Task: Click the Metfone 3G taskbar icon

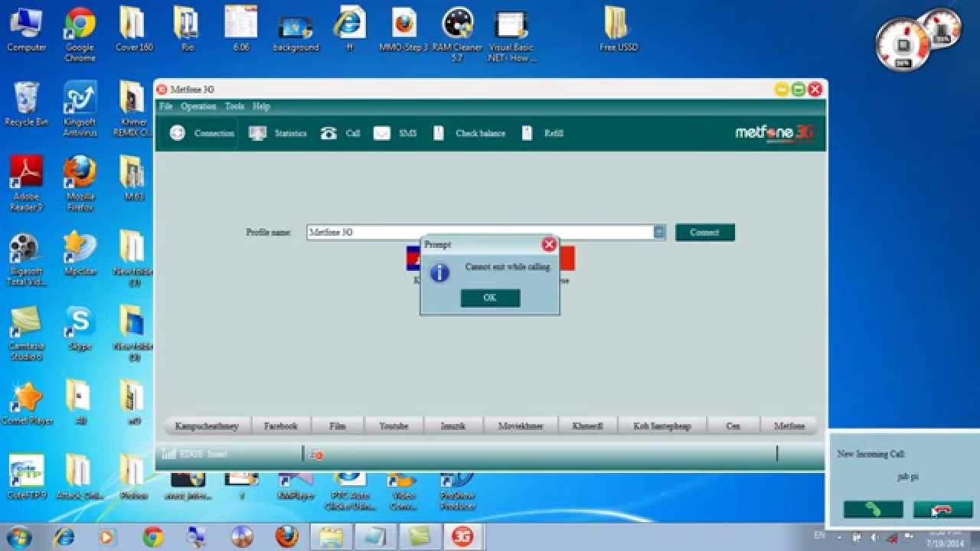Action: click(462, 536)
